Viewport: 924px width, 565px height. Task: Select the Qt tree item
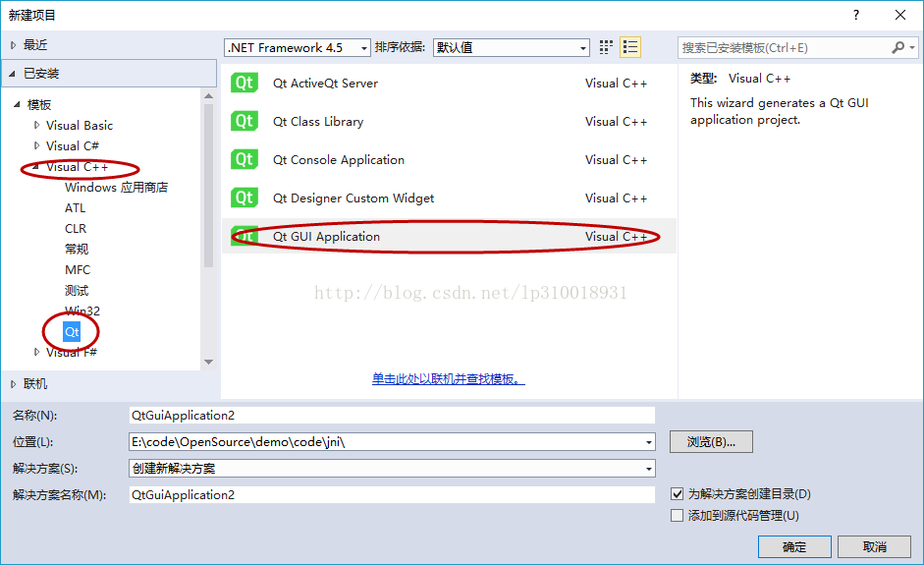click(72, 331)
